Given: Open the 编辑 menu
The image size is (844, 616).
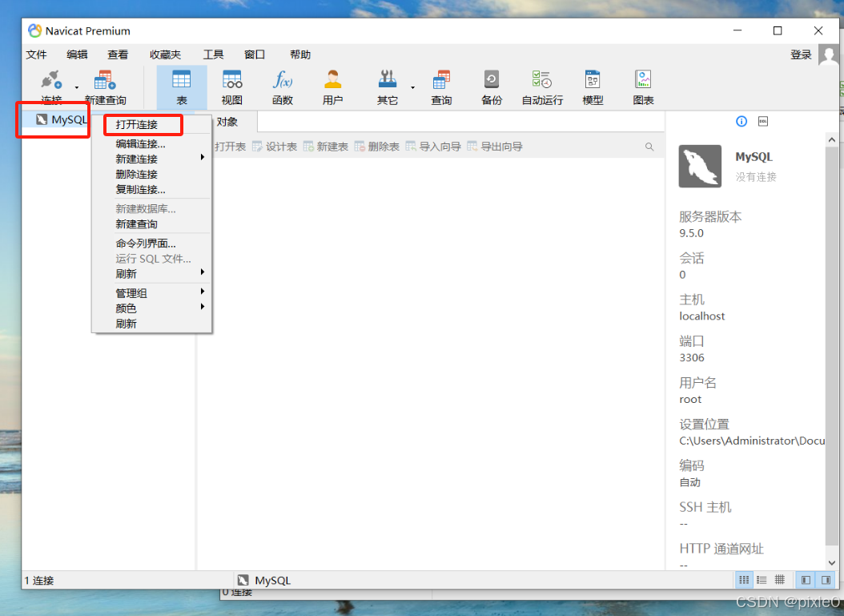Looking at the screenshot, I should click(x=77, y=55).
